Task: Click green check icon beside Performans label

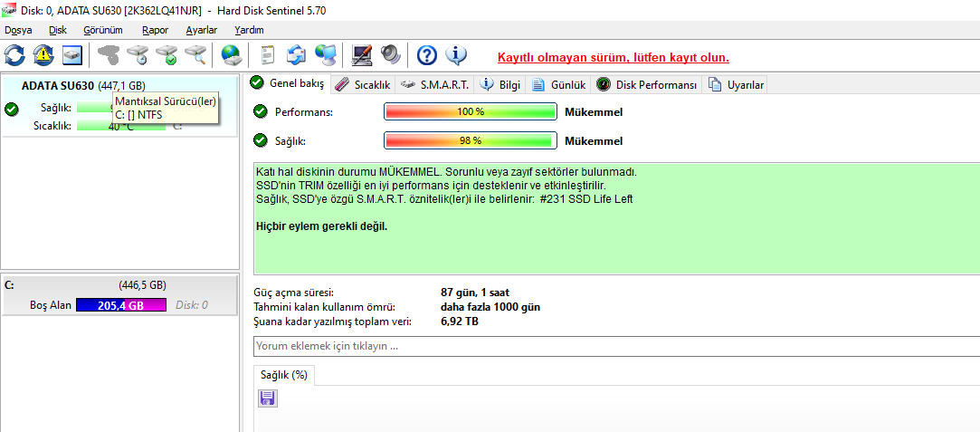Action: pos(261,112)
